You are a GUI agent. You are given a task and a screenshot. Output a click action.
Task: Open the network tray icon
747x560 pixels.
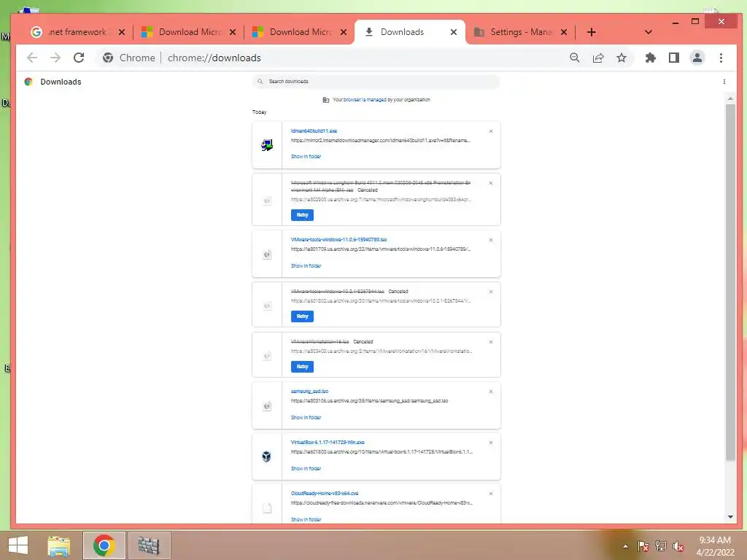pyautogui.click(x=661, y=546)
